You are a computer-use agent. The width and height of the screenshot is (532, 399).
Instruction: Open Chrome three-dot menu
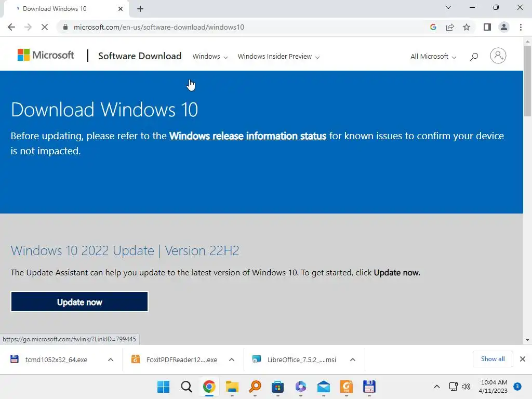tap(521, 27)
